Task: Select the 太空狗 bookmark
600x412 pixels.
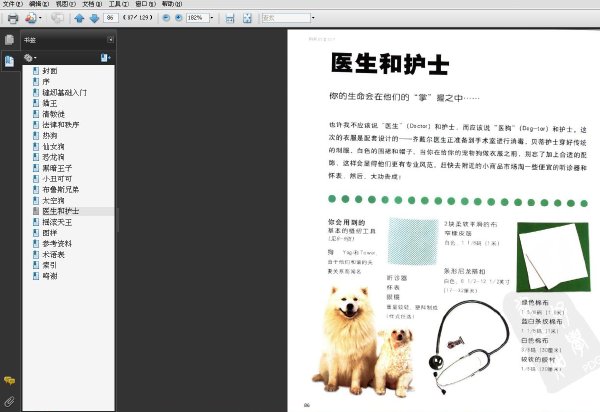Action: [53, 200]
